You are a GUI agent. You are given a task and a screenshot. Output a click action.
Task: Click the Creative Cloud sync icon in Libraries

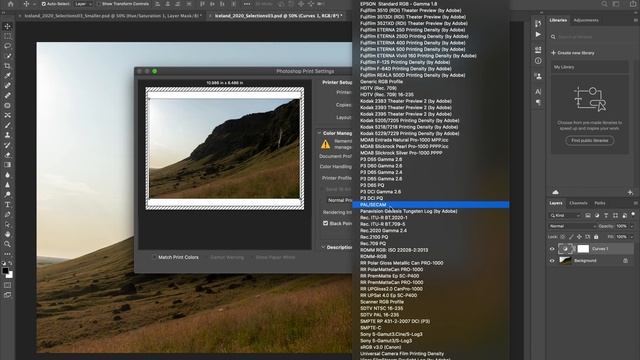click(556, 192)
